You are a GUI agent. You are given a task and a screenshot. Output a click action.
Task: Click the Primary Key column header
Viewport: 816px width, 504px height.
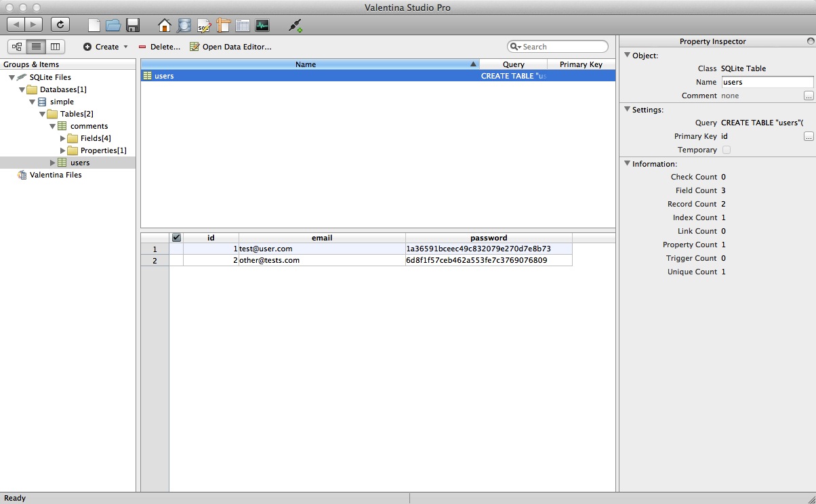[582, 64]
